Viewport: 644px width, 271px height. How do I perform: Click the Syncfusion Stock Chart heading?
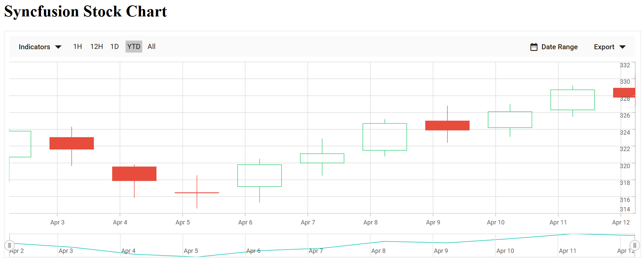click(x=86, y=11)
